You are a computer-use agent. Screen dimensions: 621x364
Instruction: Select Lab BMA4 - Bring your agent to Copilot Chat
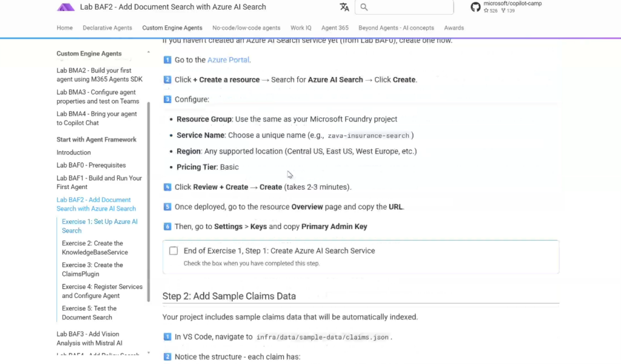(97, 118)
